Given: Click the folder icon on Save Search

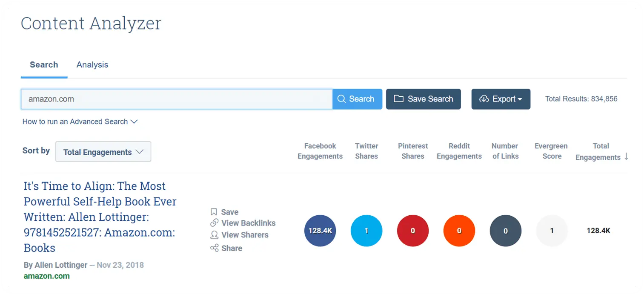Looking at the screenshot, I should click(398, 98).
